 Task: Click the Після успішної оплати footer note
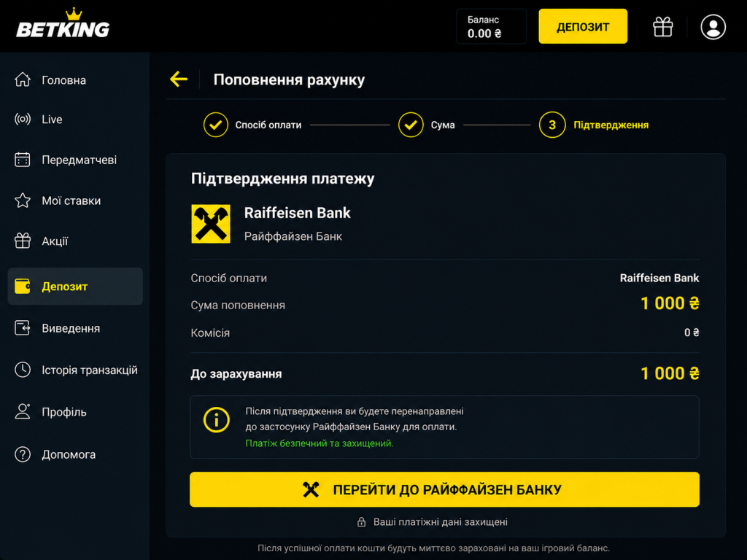coord(433,548)
